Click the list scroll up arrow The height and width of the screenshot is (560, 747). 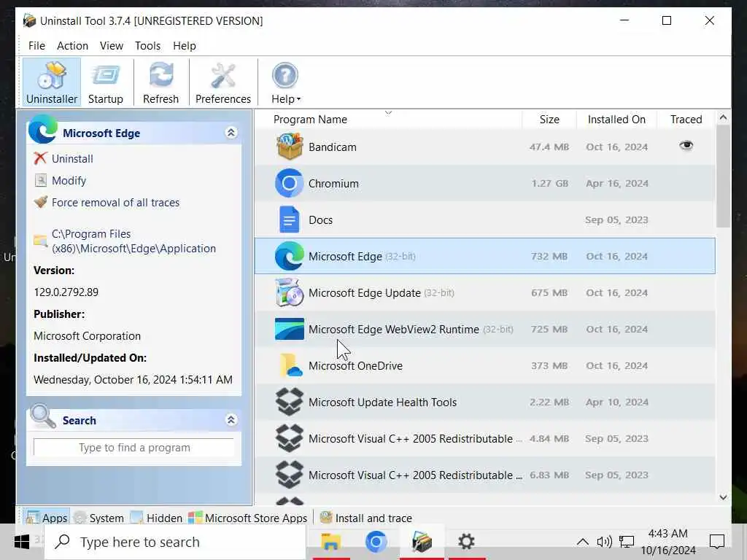click(x=723, y=117)
